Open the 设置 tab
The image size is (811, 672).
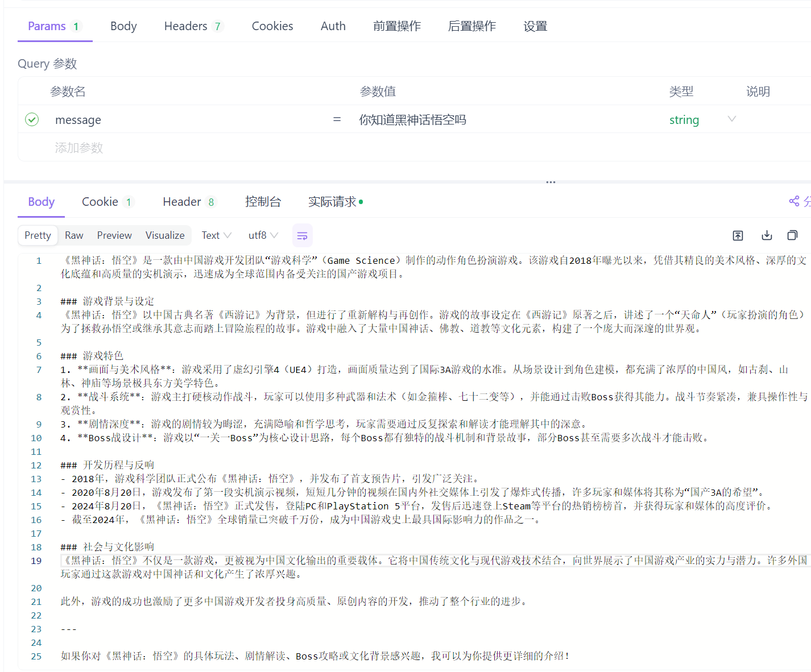coord(535,26)
